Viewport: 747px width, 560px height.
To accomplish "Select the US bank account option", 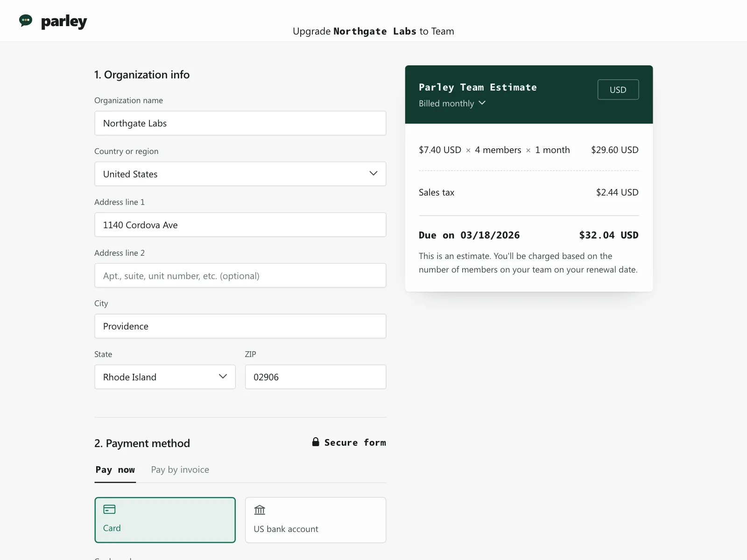I will (x=316, y=520).
